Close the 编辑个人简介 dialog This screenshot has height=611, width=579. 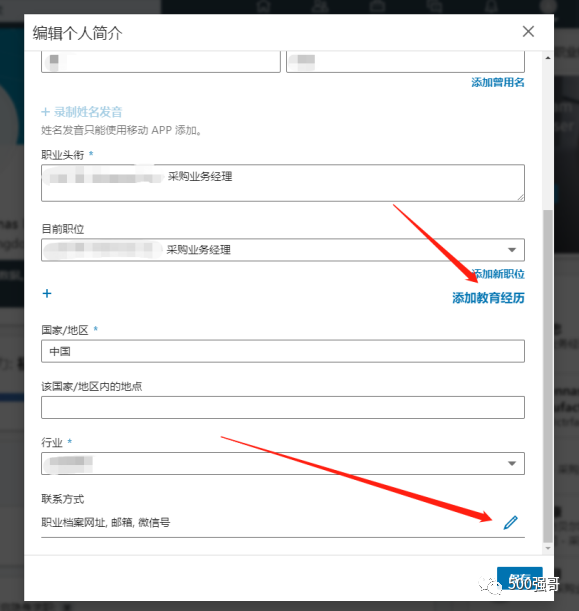click(528, 32)
